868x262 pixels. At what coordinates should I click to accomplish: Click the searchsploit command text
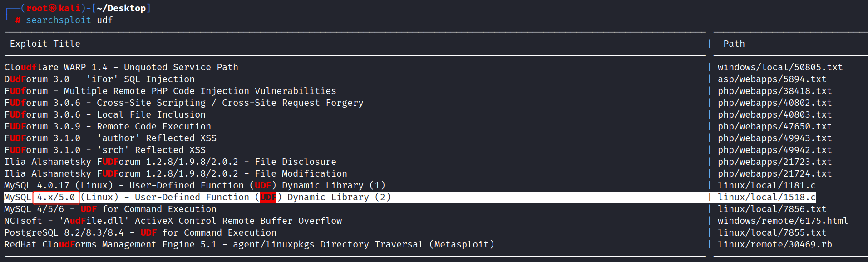pos(58,20)
